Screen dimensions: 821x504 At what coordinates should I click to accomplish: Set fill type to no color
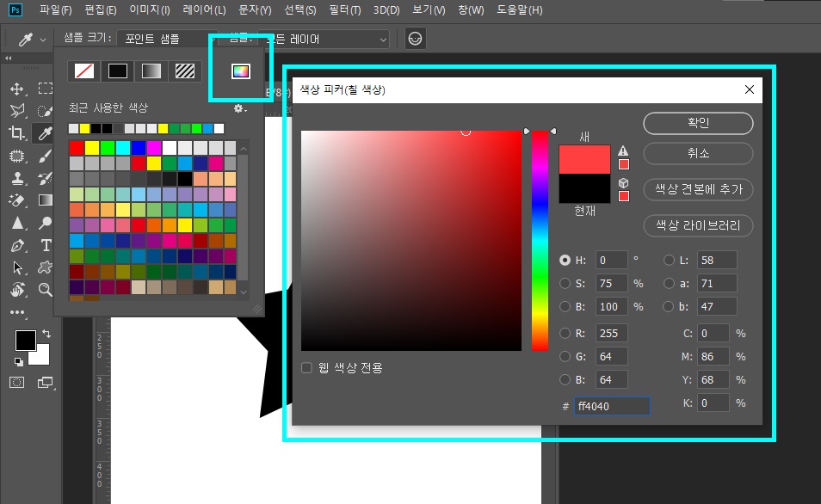(83, 71)
